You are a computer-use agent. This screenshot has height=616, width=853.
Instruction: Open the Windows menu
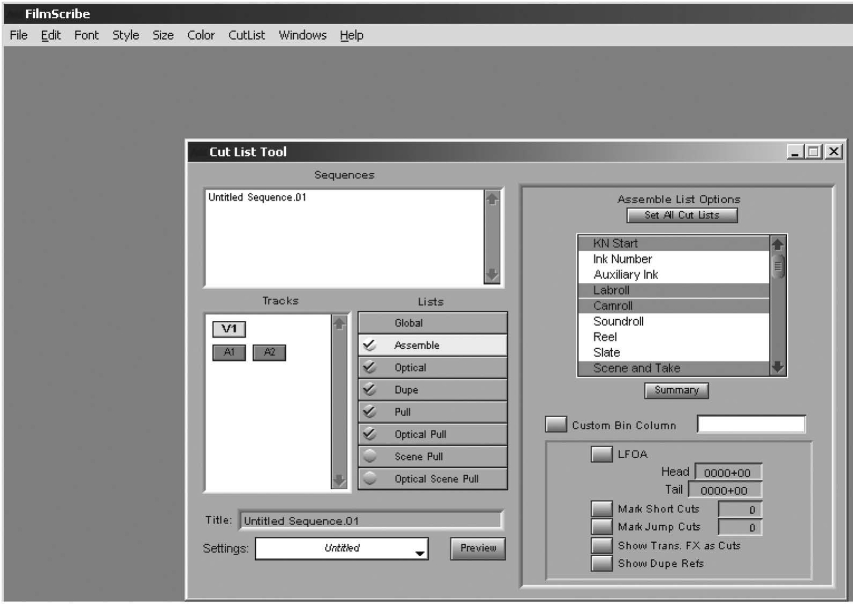pyautogui.click(x=303, y=35)
